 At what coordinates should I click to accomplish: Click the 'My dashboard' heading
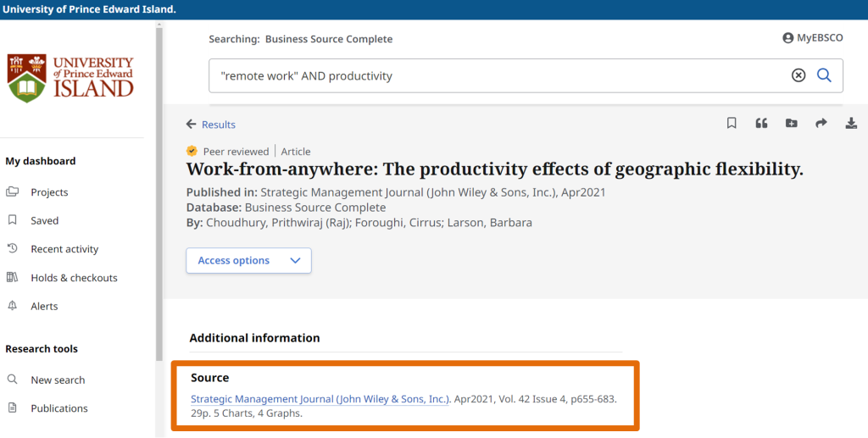(41, 161)
